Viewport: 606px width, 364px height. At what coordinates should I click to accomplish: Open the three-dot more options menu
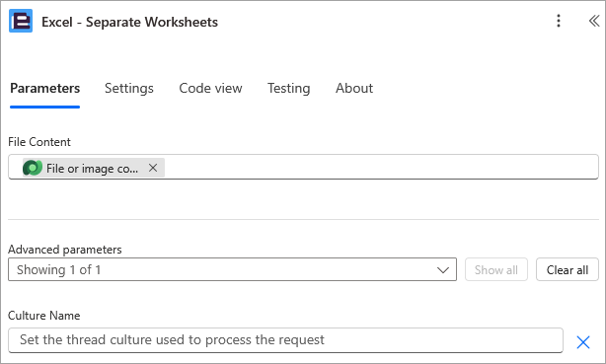pyautogui.click(x=558, y=21)
